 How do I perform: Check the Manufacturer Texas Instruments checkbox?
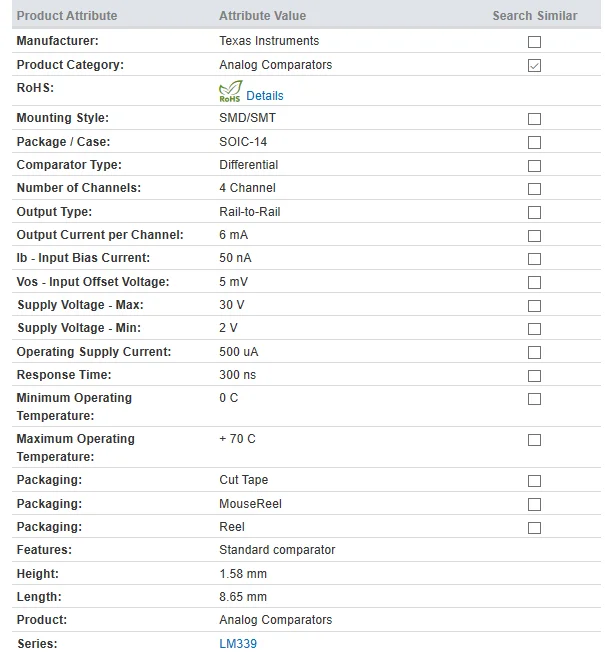tap(534, 42)
